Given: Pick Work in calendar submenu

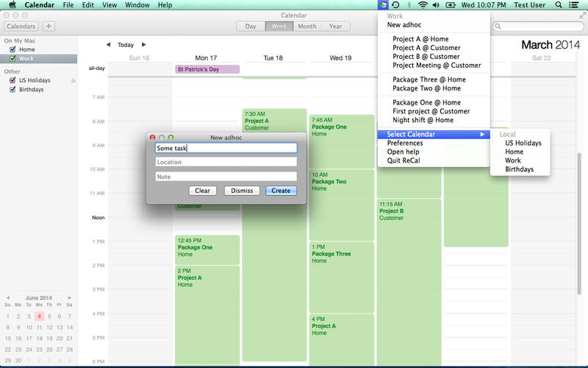Looking at the screenshot, I should point(520,160).
